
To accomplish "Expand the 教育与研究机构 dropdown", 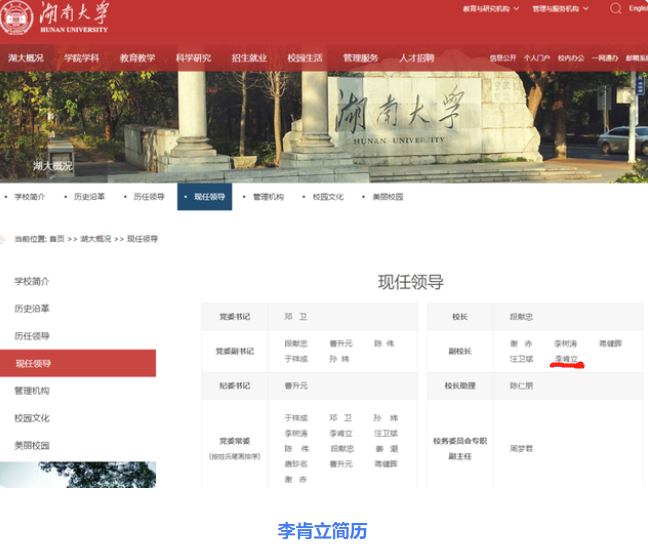I will click(x=491, y=9).
